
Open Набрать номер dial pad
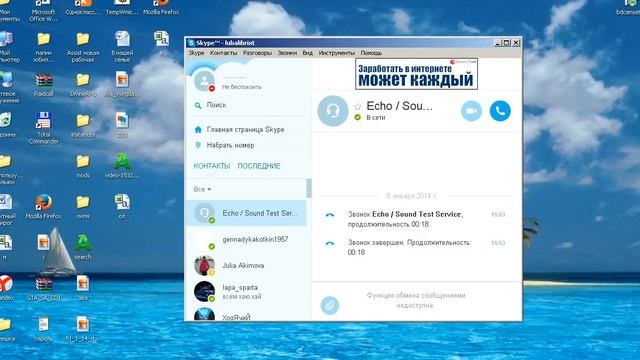[230, 145]
